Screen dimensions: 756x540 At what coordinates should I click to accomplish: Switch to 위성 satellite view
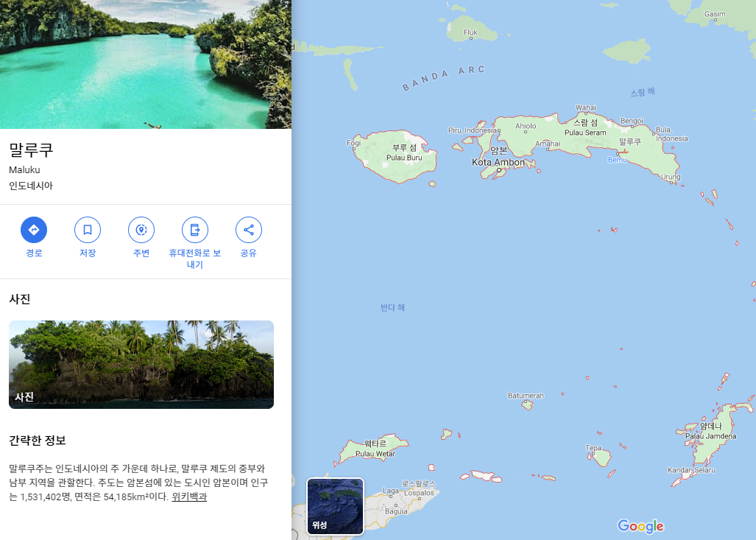335,506
